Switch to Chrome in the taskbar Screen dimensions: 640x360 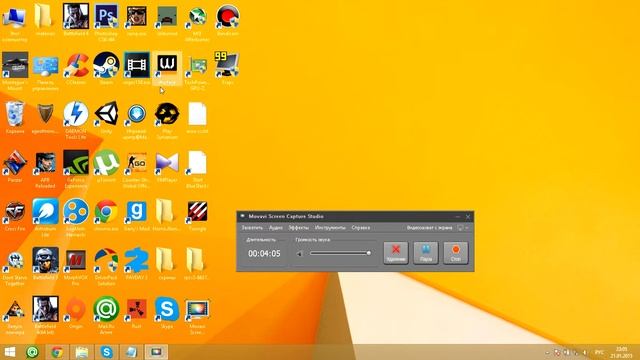57,352
